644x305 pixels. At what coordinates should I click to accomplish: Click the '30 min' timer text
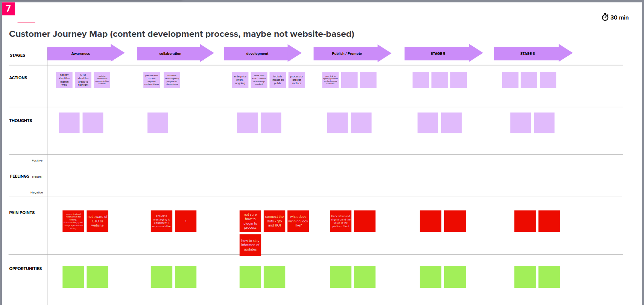pyautogui.click(x=620, y=18)
